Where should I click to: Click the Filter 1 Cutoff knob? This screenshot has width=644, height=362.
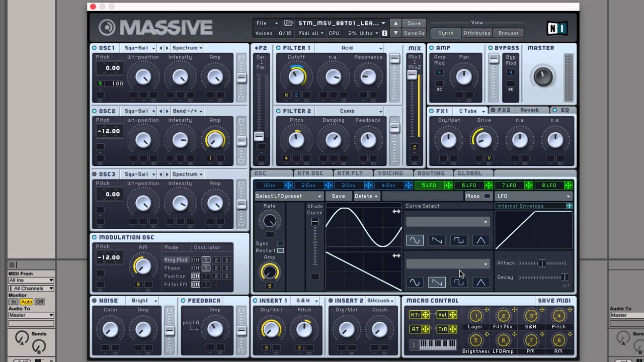click(x=297, y=76)
